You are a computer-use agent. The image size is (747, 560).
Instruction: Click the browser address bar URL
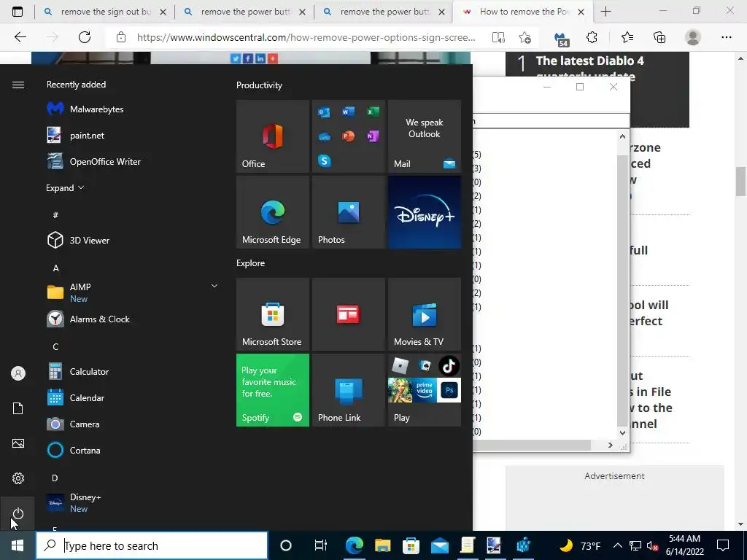tap(306, 37)
